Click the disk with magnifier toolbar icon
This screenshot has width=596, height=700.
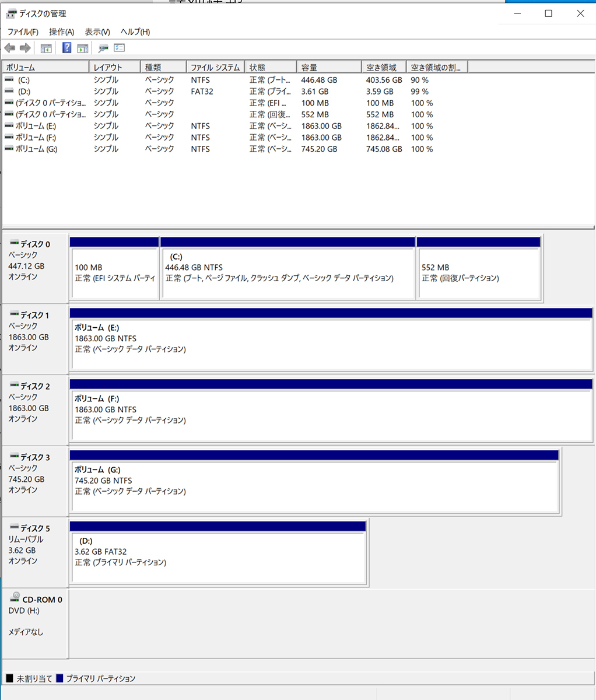coord(103,48)
